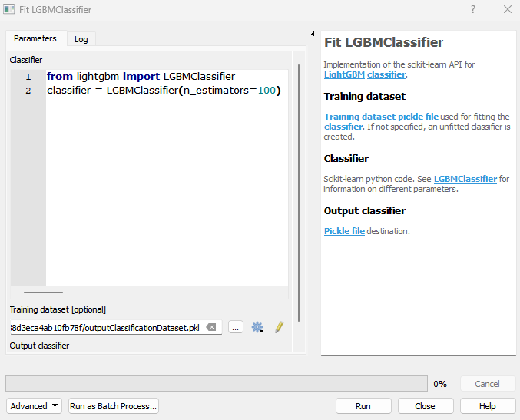Click the QGIS dialog icon in title bar
This screenshot has width=520, height=420.
tap(9, 9)
